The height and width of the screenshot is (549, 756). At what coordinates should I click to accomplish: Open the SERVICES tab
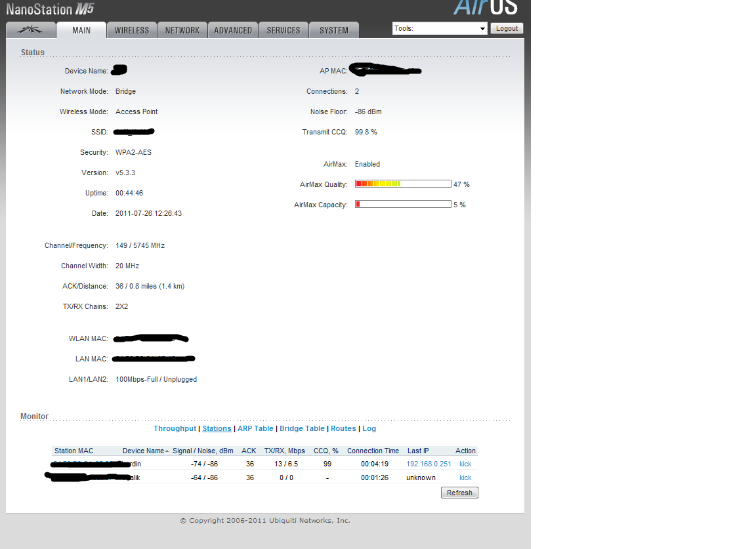coord(283,30)
